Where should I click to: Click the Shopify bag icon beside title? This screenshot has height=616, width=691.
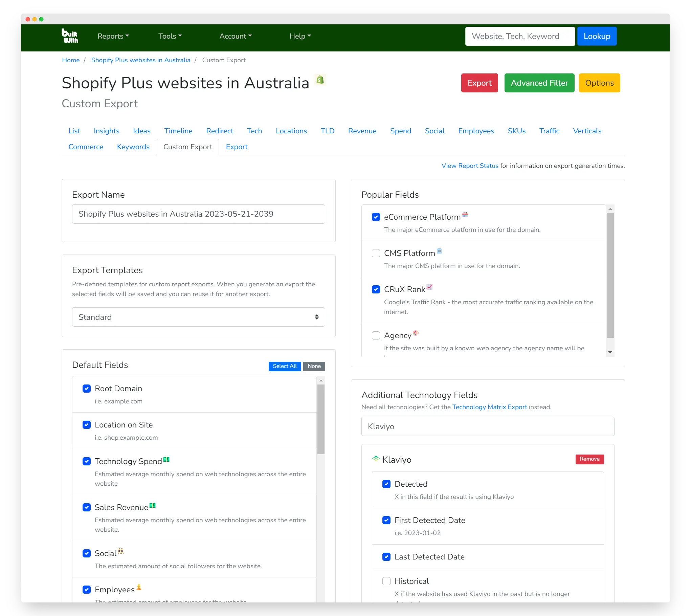pos(320,80)
